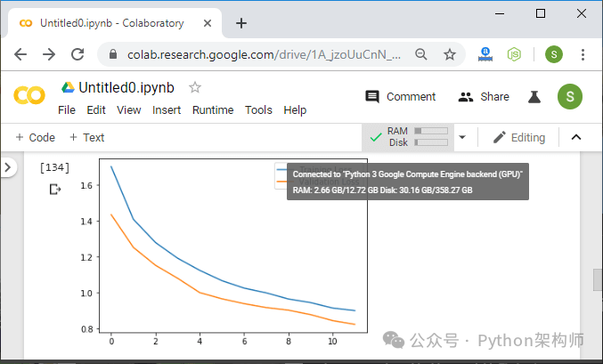Open the Runtime menu

[213, 110]
